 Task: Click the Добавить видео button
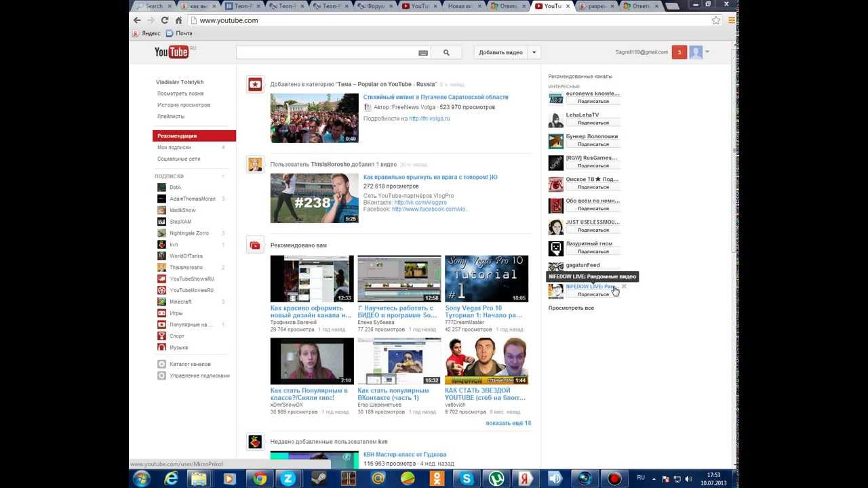(x=500, y=52)
